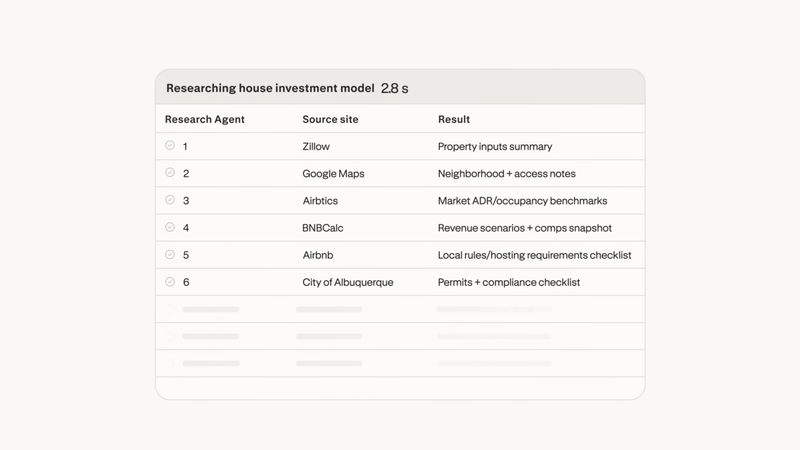Click the check icon for agent 4
Viewport: 800px width, 450px height.
tap(170, 227)
